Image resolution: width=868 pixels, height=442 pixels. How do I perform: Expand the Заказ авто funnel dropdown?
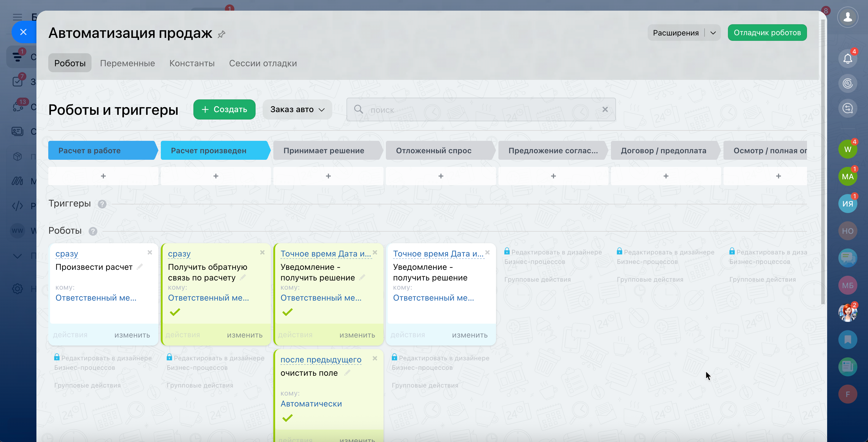tap(297, 109)
